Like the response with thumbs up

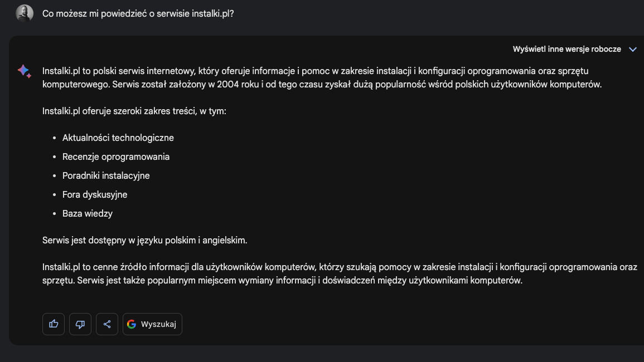pyautogui.click(x=54, y=324)
